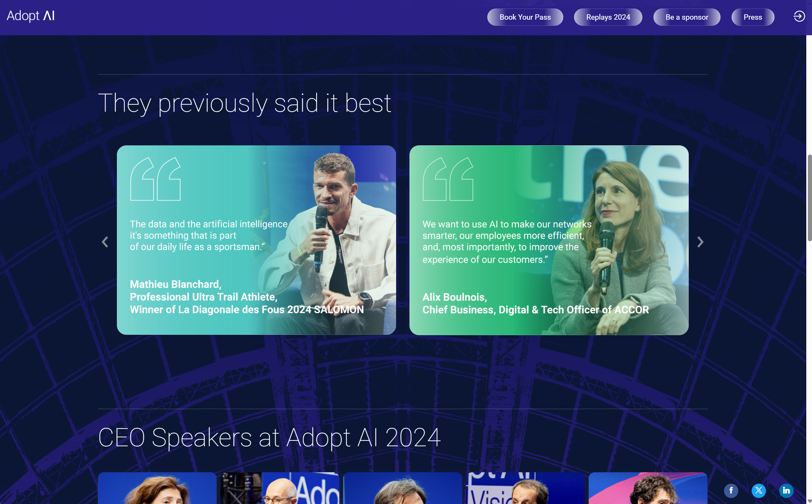Click quote 'The data and the artificial intelligence'
The width and height of the screenshot is (812, 504).
pyautogui.click(x=209, y=235)
